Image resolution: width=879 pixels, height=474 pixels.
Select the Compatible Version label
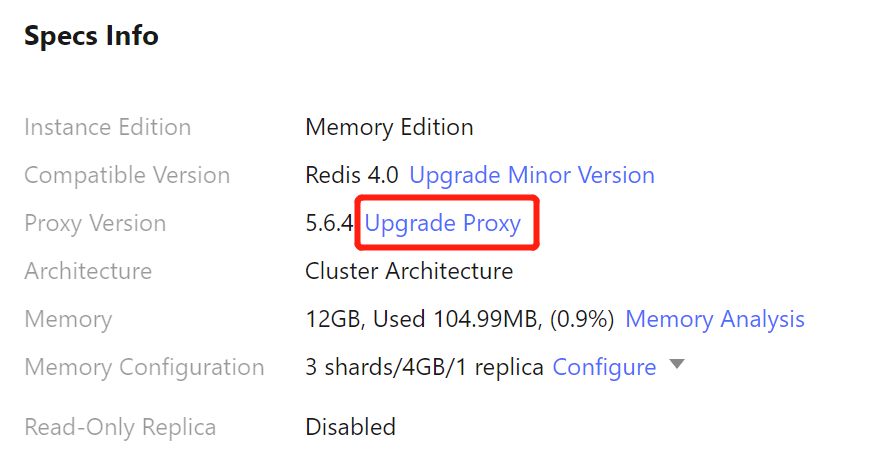click(x=127, y=175)
